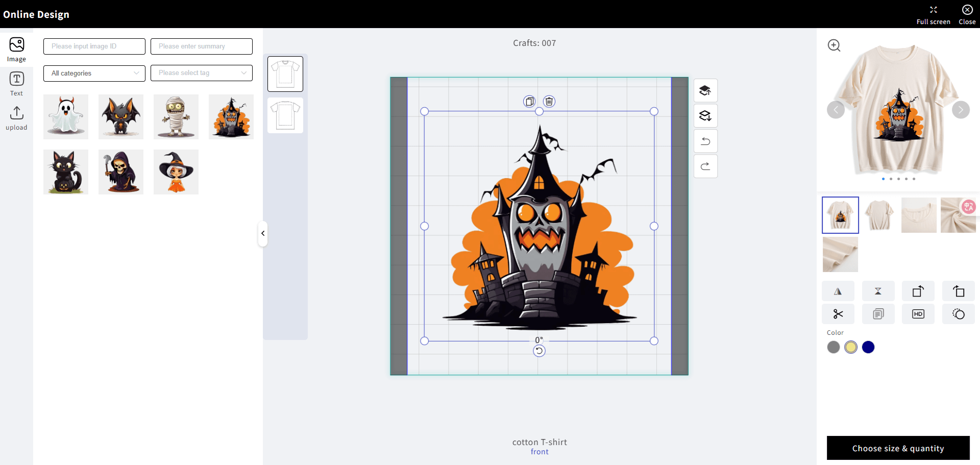Click Choose size & quantity button
The height and width of the screenshot is (465, 980).
point(898,448)
